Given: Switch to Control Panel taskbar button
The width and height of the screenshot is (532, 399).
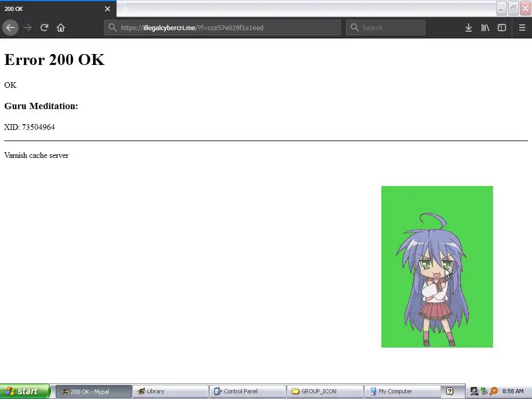Looking at the screenshot, I should [248, 391].
